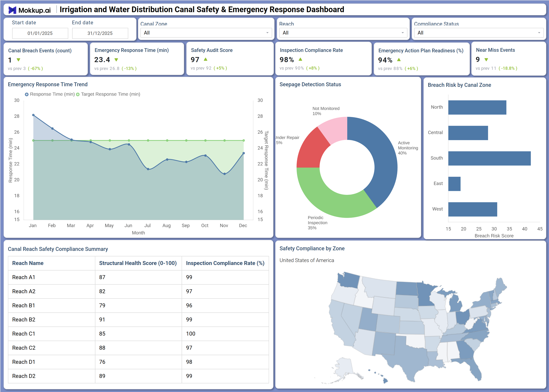Select the Reach D2 row name

point(24,376)
